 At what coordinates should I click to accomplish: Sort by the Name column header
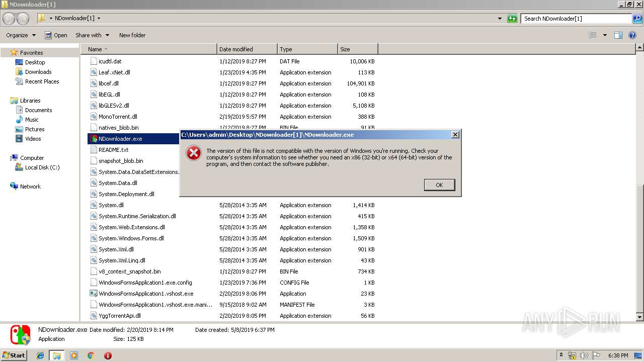pyautogui.click(x=149, y=49)
